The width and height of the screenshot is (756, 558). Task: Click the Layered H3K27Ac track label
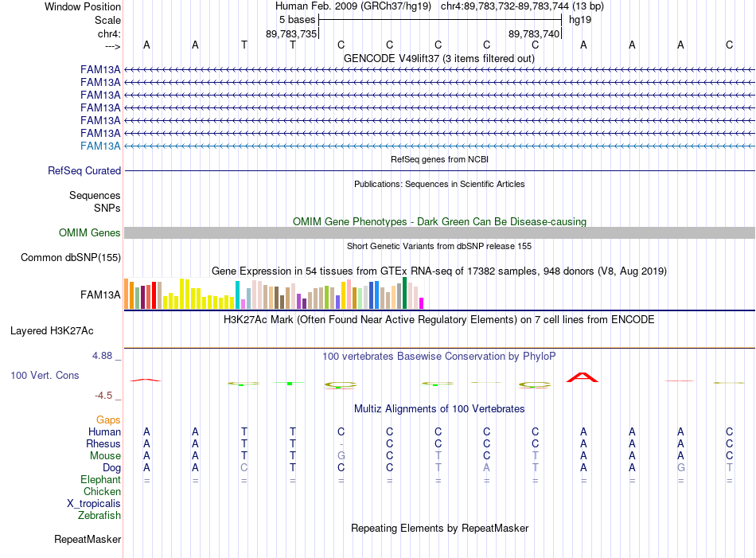pos(52,331)
